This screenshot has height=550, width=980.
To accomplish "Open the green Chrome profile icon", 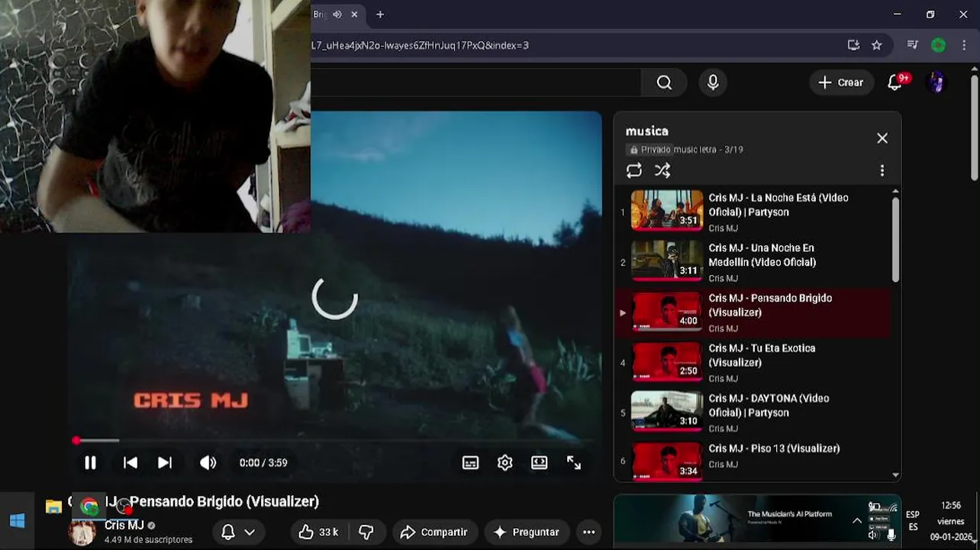I will pos(938,45).
